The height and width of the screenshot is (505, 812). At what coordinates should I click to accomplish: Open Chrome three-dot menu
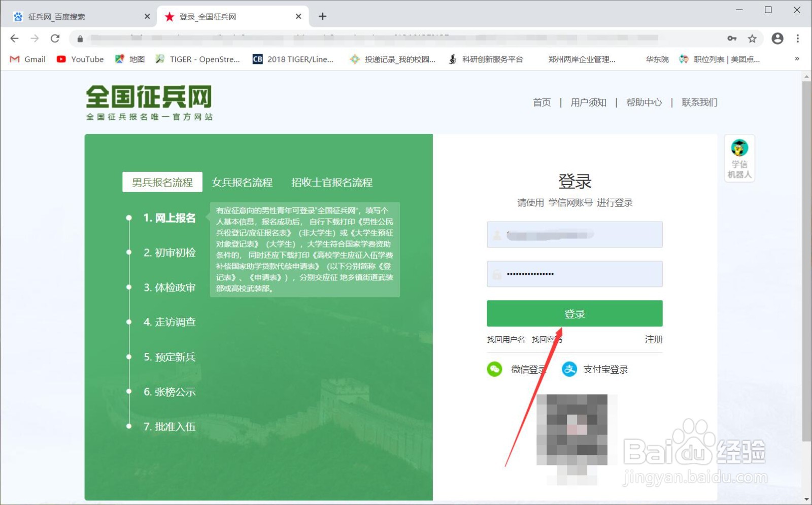point(798,39)
